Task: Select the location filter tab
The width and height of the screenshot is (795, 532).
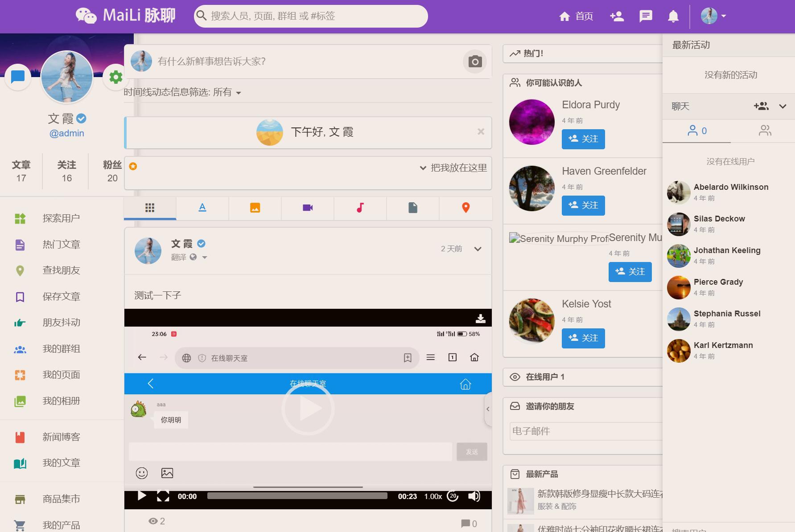Action: tap(465, 208)
